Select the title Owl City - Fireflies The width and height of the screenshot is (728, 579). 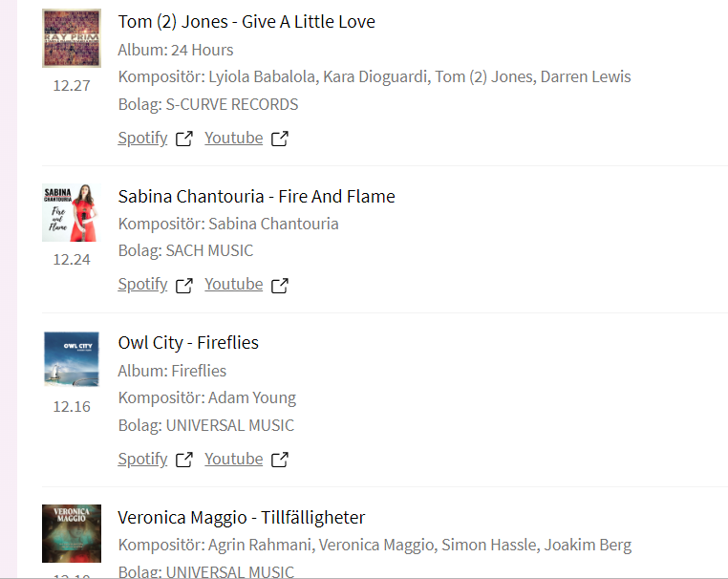(x=188, y=342)
